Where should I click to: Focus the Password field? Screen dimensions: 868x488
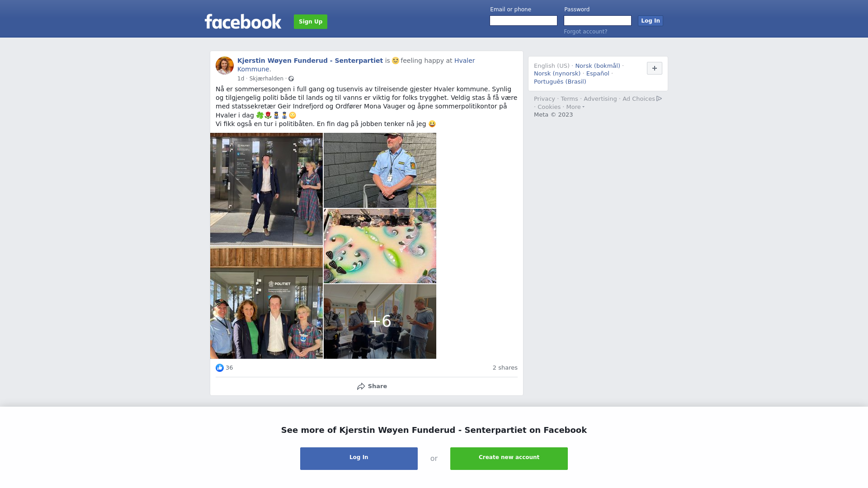click(x=598, y=21)
